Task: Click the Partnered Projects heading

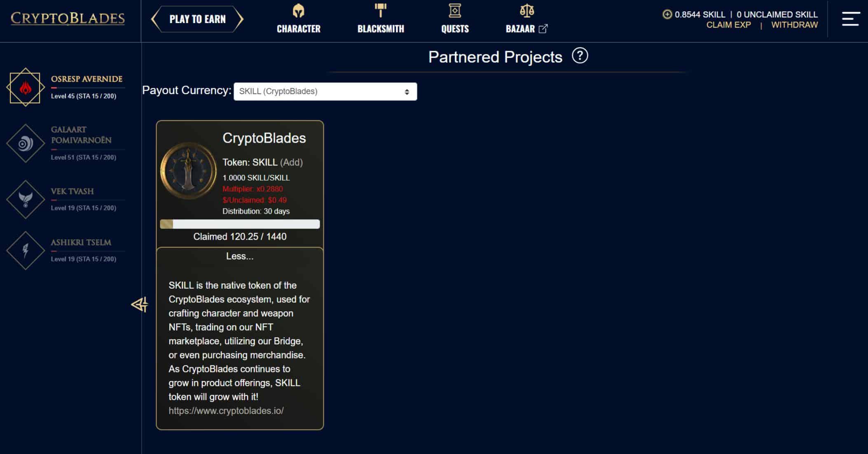Action: tap(495, 57)
